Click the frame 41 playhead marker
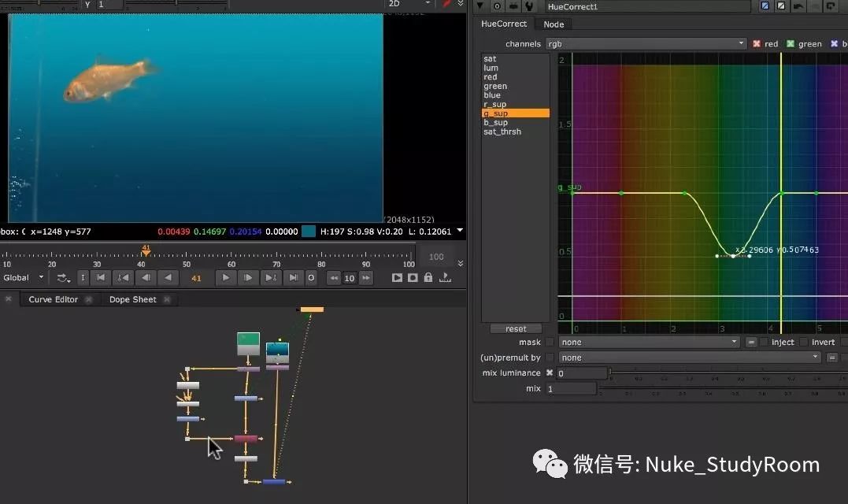 (x=146, y=250)
